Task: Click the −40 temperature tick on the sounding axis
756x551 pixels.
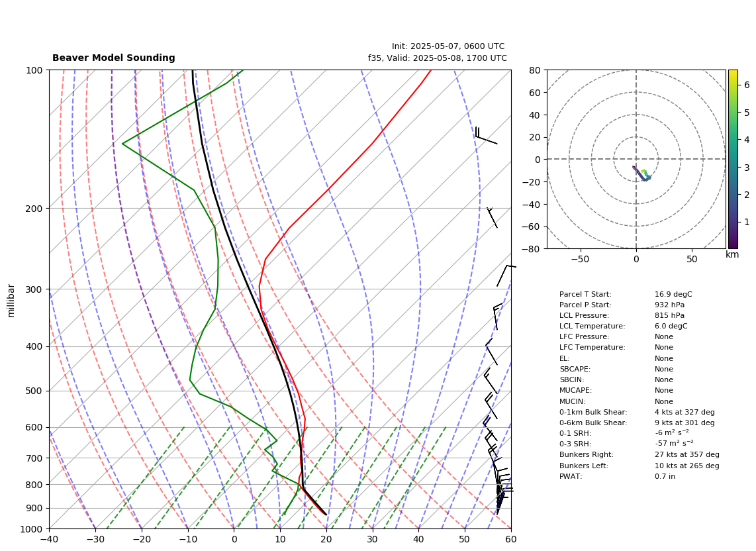Action: click(49, 539)
